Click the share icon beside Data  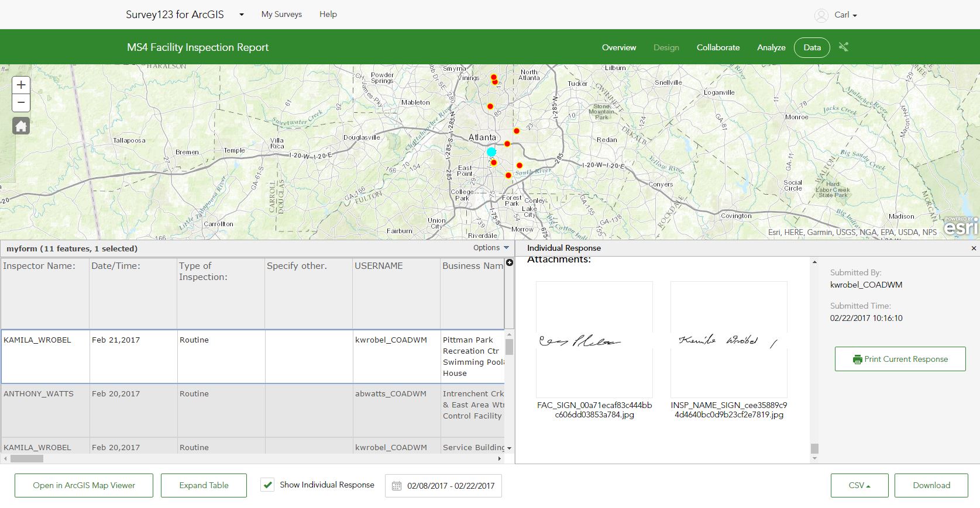pos(843,47)
